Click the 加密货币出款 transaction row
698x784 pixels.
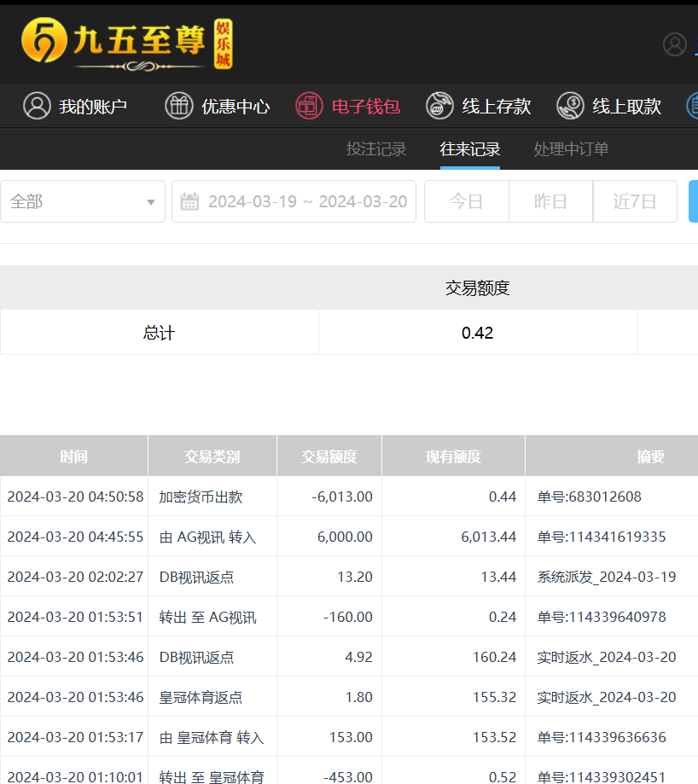pyautogui.click(x=201, y=497)
